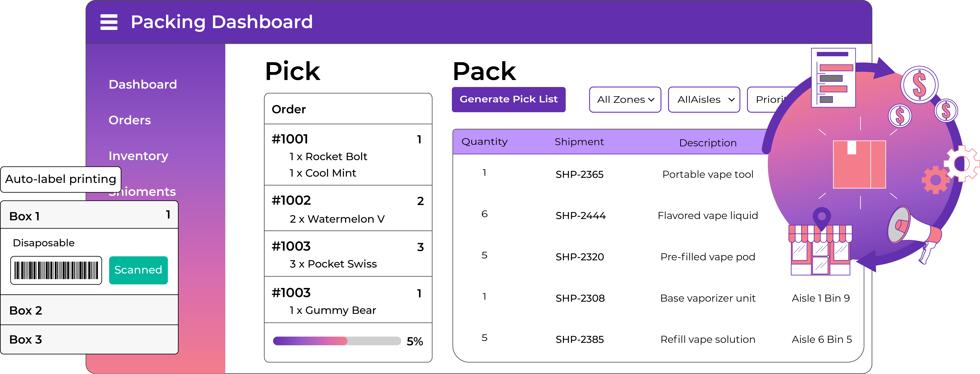The image size is (980, 374).
Task: Click Base vaporizer unit description
Action: (708, 298)
